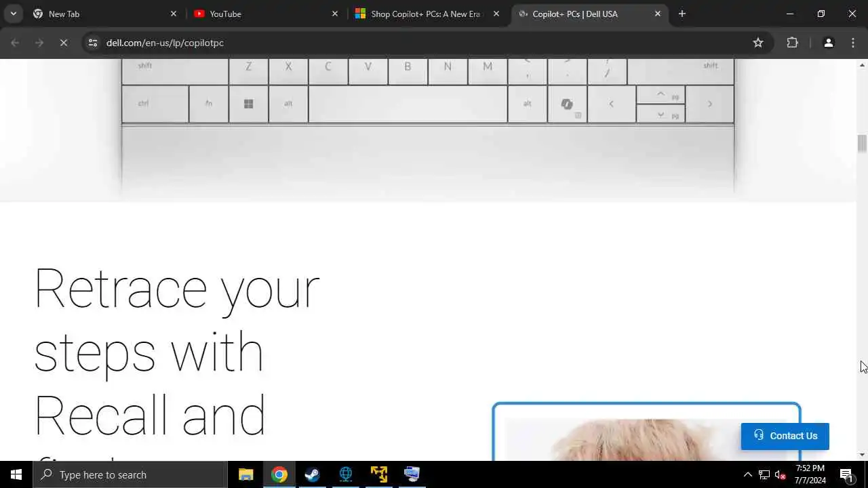Close the New Tab tab
The height and width of the screenshot is (488, 868).
point(174,14)
